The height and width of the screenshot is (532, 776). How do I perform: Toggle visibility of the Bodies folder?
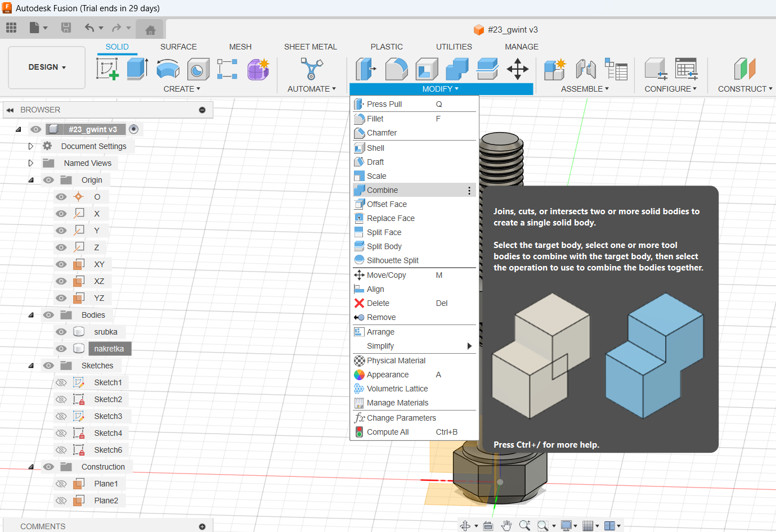click(x=48, y=315)
